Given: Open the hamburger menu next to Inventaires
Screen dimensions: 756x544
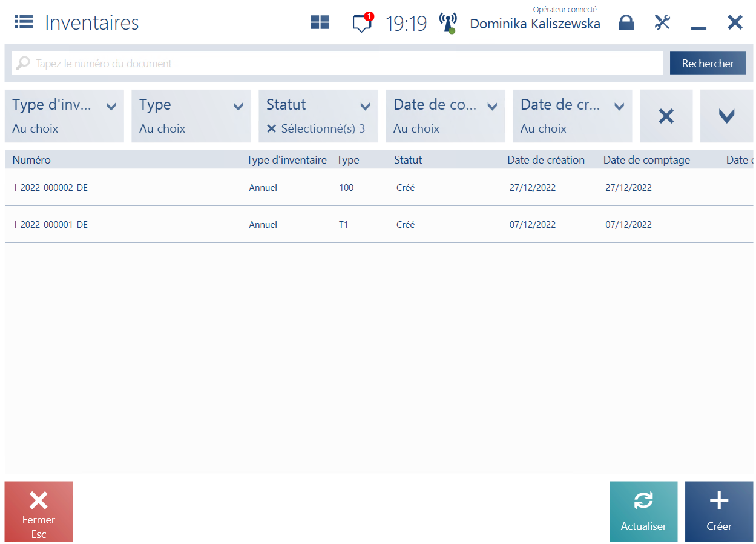Looking at the screenshot, I should 24,22.
